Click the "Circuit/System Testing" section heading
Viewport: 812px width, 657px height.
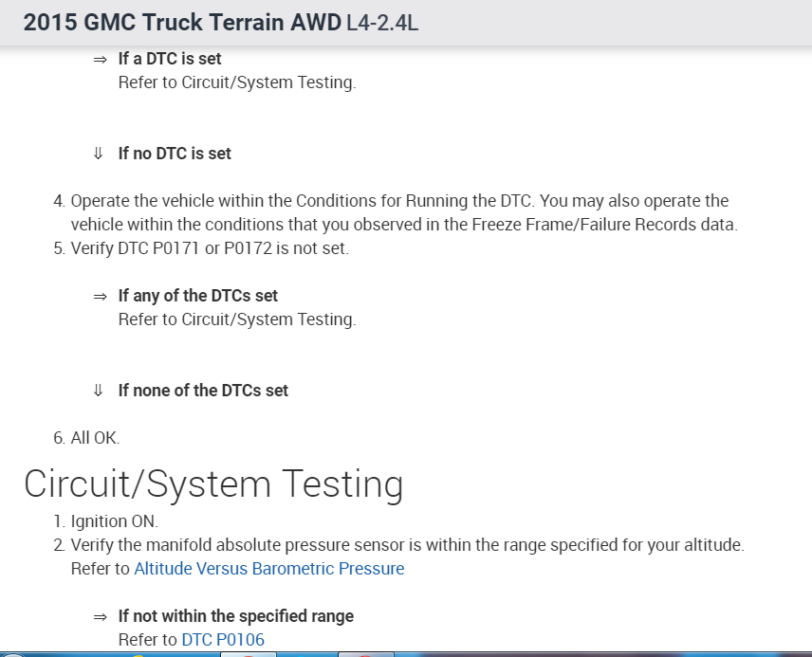click(x=213, y=484)
